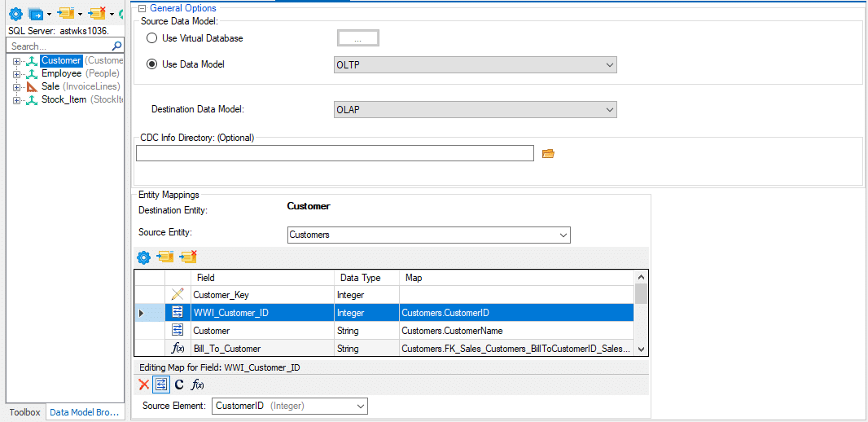Screen dimensions: 868x422
Task: Click the gear icon in Entity Mappings toolbar
Action: 144,257
